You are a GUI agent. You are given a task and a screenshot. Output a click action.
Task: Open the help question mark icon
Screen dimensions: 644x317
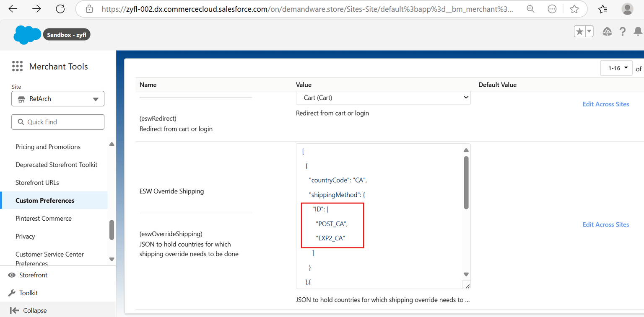623,31
